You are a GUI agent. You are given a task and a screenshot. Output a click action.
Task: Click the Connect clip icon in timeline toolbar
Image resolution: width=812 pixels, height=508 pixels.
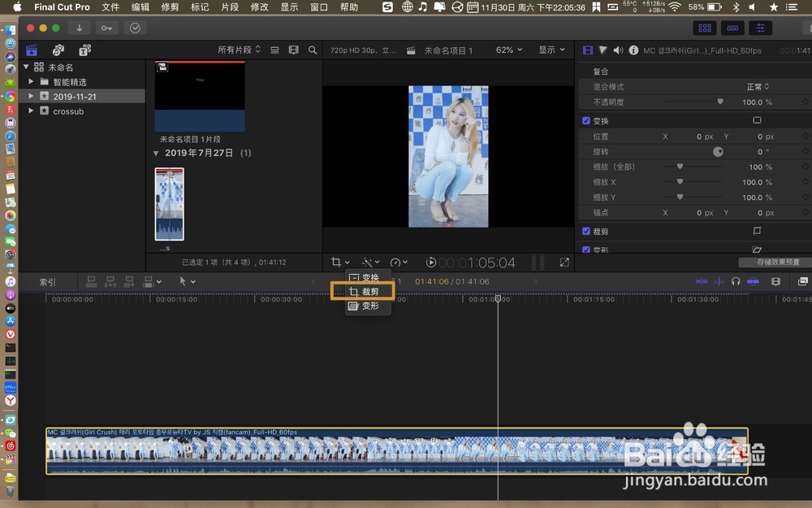[x=92, y=281]
